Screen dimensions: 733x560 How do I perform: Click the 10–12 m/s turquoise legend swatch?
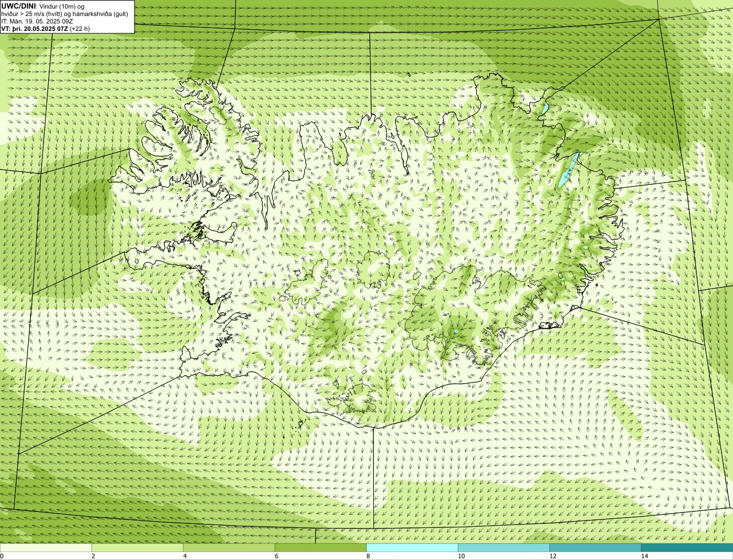tap(504, 547)
